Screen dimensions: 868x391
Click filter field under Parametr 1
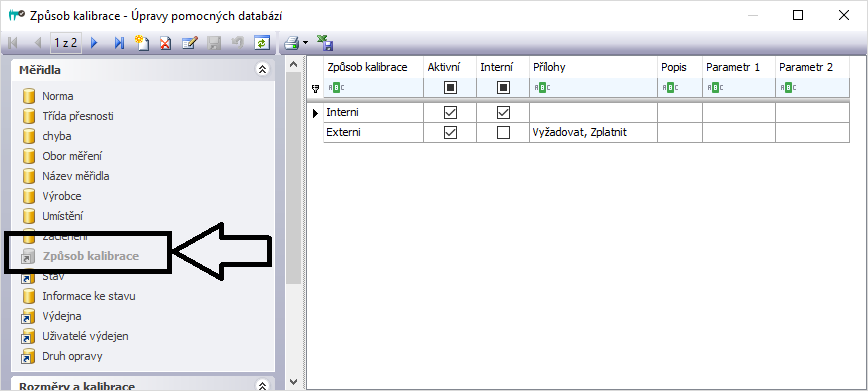pos(739,88)
